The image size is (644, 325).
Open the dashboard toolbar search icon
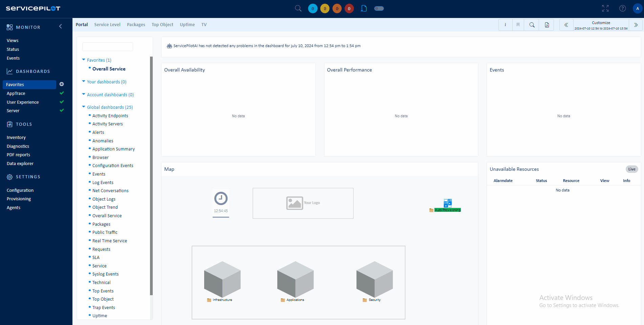coord(532,25)
